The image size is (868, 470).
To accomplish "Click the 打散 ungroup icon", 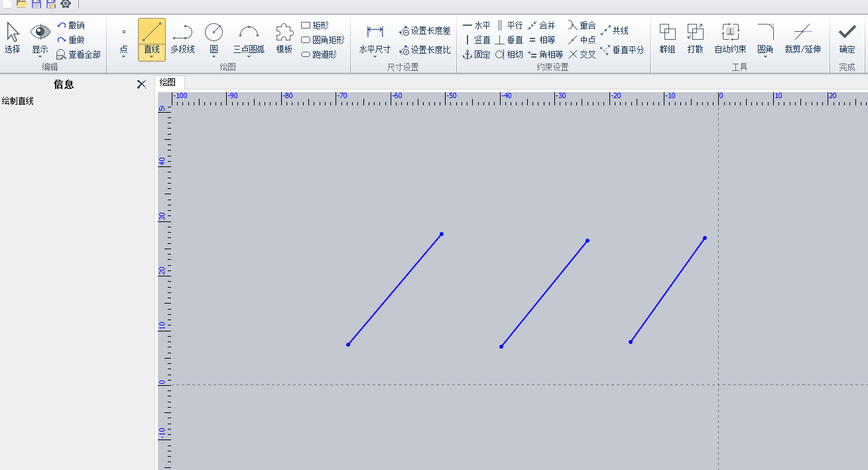I will 696,38.
